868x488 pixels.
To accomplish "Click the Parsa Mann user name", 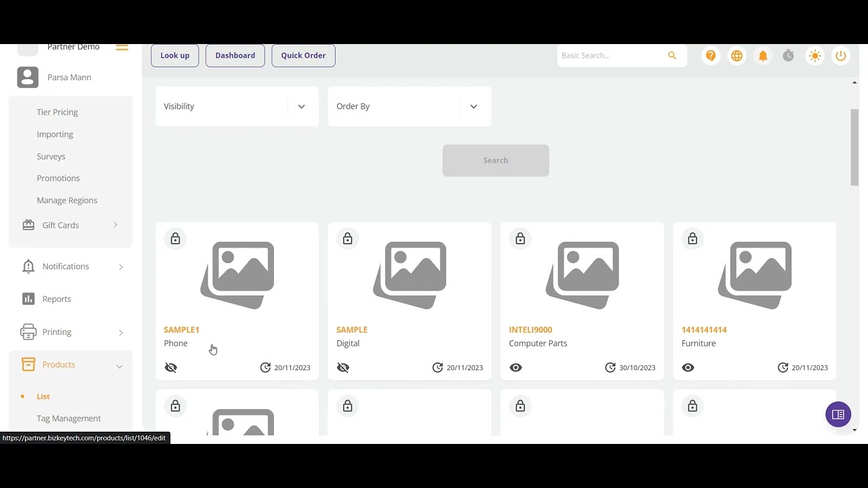I will (69, 77).
